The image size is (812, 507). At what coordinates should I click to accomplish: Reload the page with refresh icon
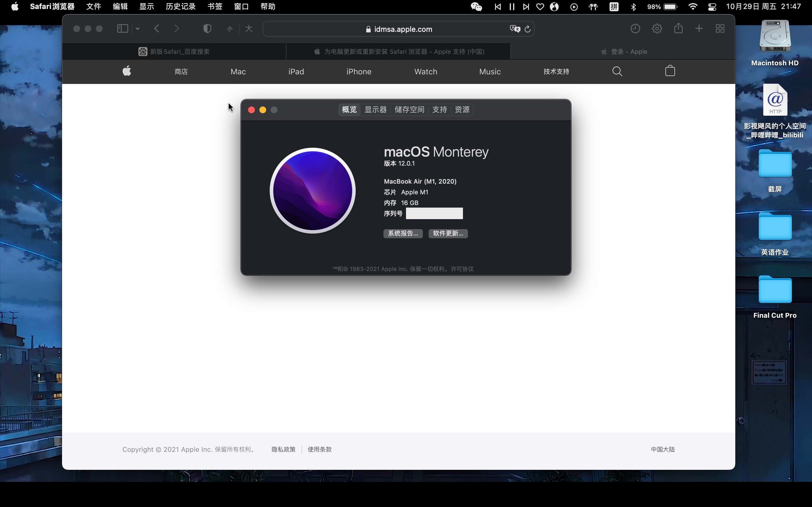[x=528, y=29]
